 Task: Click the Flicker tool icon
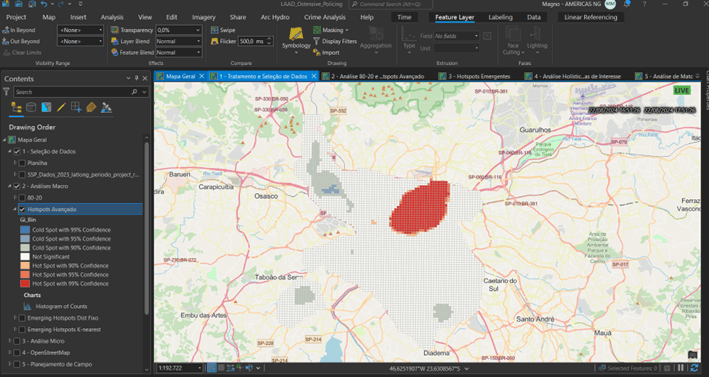click(x=215, y=41)
